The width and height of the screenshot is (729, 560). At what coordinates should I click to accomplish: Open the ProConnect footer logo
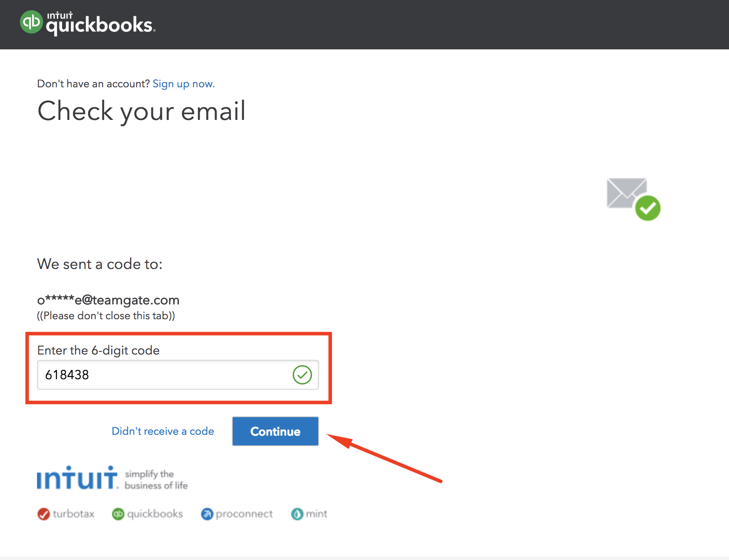point(237,514)
